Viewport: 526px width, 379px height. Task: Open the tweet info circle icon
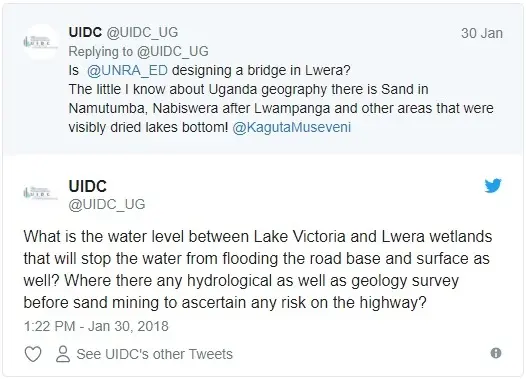[x=496, y=353]
